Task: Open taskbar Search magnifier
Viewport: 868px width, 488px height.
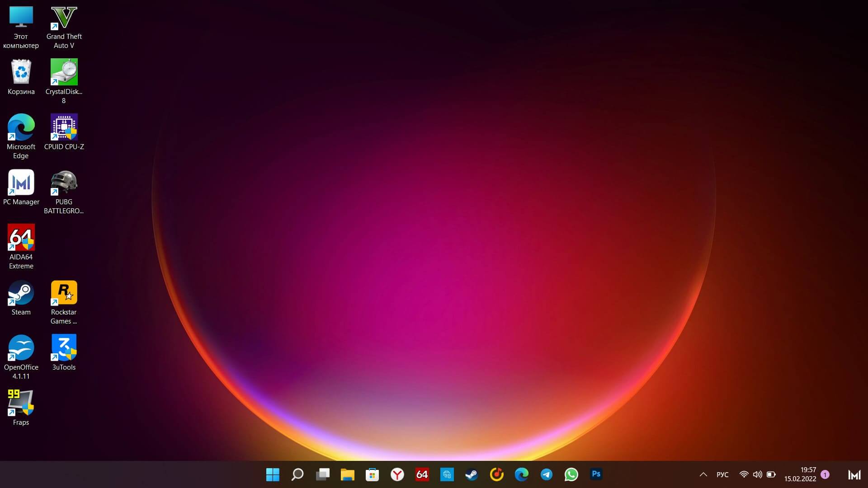Action: [297, 474]
